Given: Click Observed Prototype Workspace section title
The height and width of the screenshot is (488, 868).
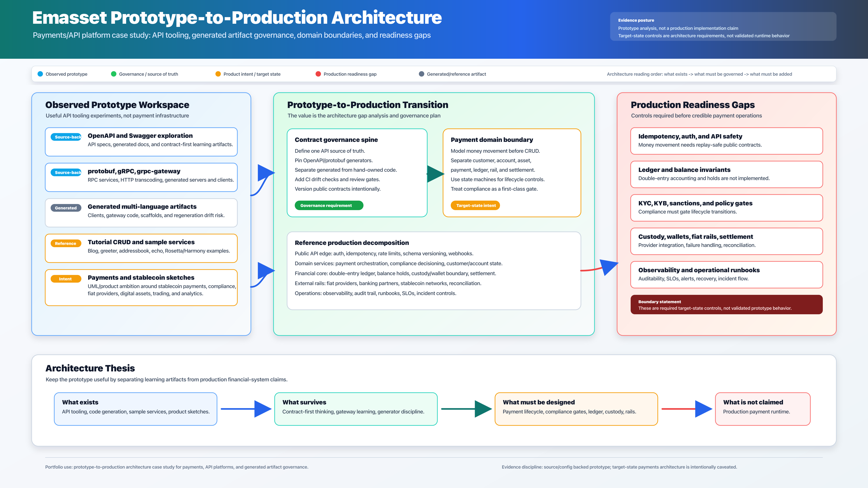Looking at the screenshot, I should [117, 105].
